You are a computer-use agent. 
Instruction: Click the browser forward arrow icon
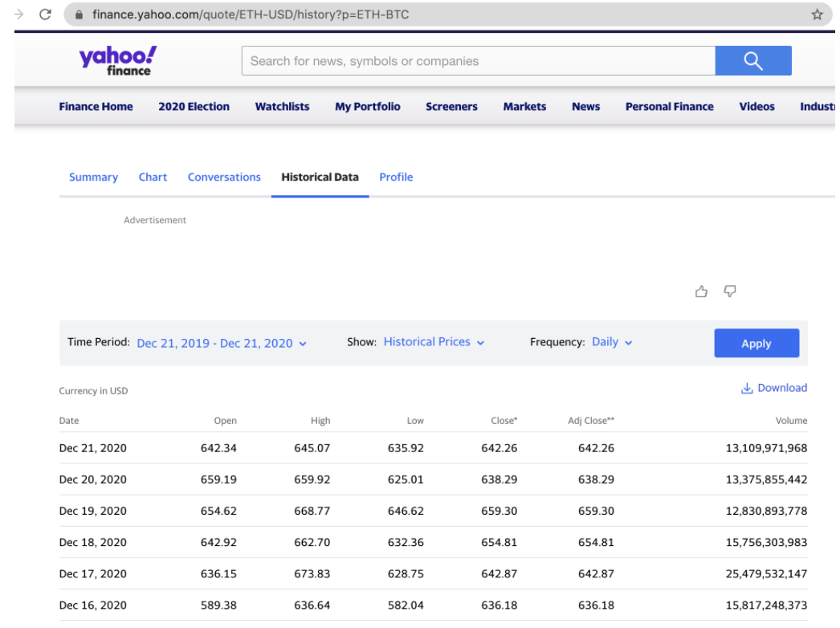click(18, 14)
